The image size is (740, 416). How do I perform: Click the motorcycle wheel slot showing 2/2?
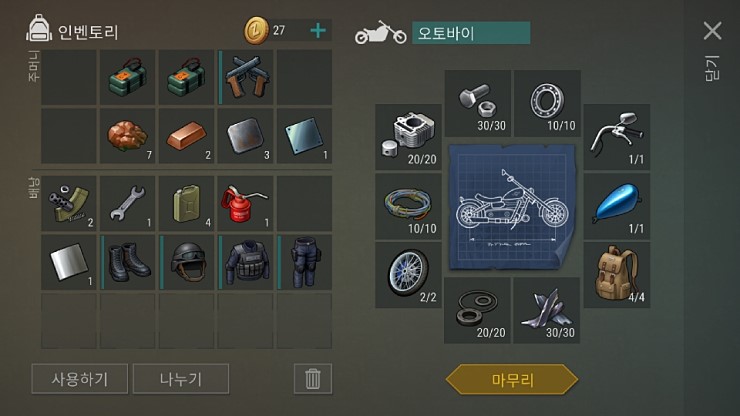click(408, 275)
